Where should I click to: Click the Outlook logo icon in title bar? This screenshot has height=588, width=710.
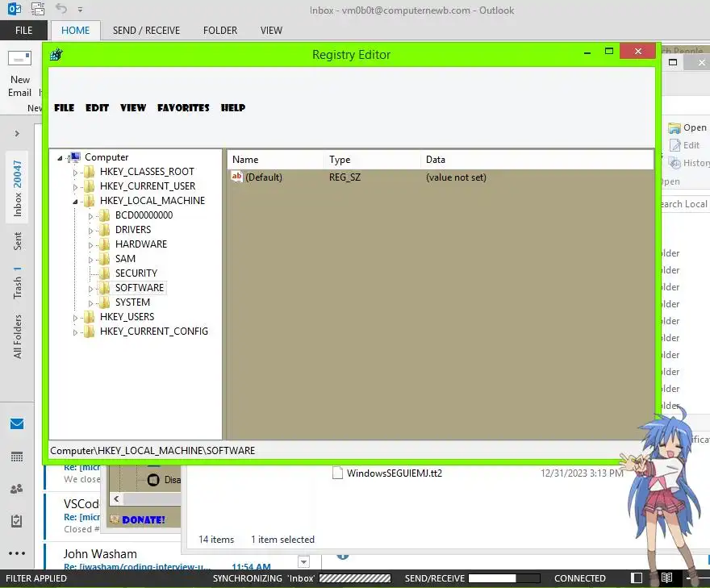[15, 9]
